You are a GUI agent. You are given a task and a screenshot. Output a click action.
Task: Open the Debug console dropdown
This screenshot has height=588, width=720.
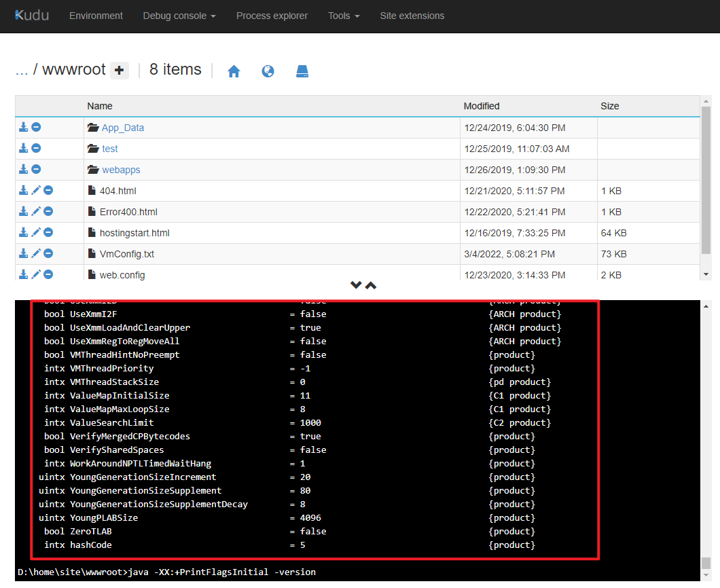pos(179,16)
